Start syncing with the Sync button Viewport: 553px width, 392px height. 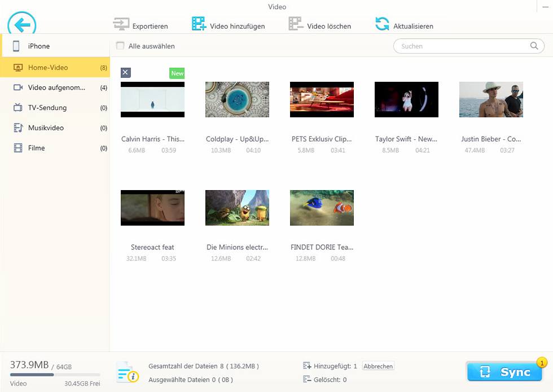point(504,372)
